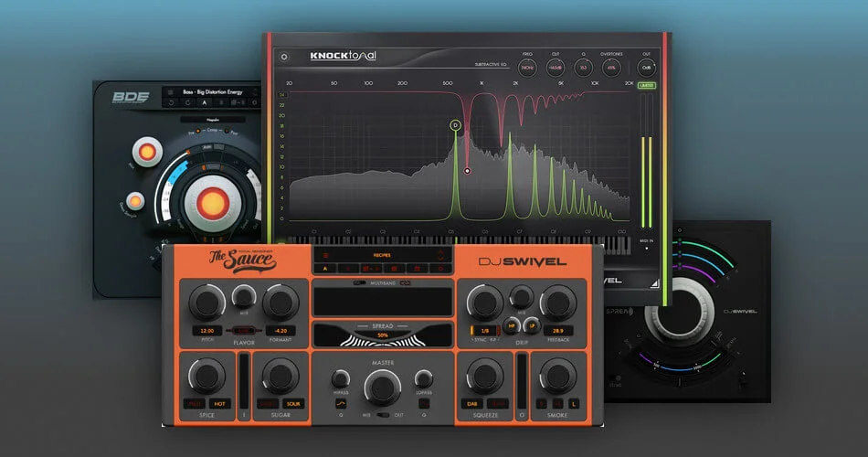Click the BDE logo
Screen dimensions: 868x457
point(131,97)
